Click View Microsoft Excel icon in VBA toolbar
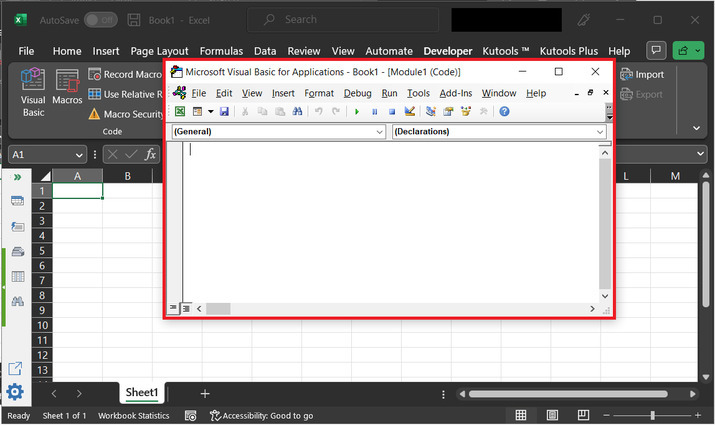Viewport: 715px width, 426px height. tap(180, 111)
